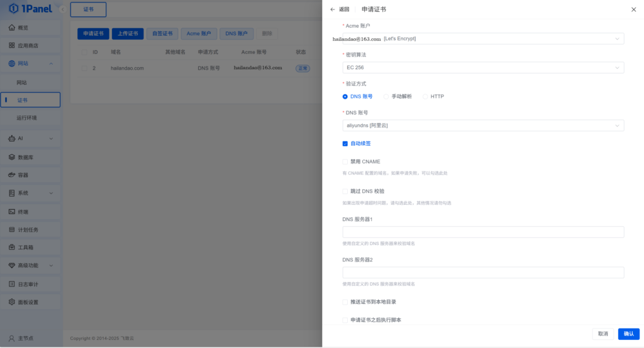Uncheck the 自动续签 checkbox
The height and width of the screenshot is (348, 644).
pyautogui.click(x=345, y=144)
